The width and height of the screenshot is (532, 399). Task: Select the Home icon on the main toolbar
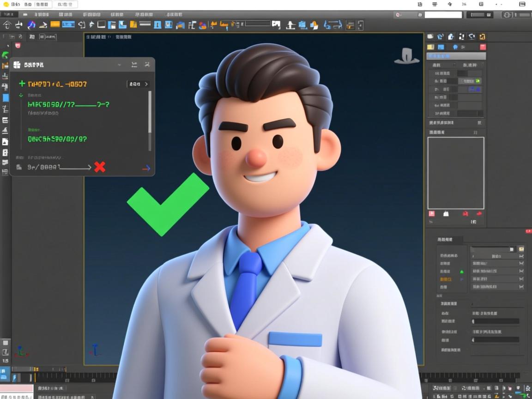[x=6, y=25]
